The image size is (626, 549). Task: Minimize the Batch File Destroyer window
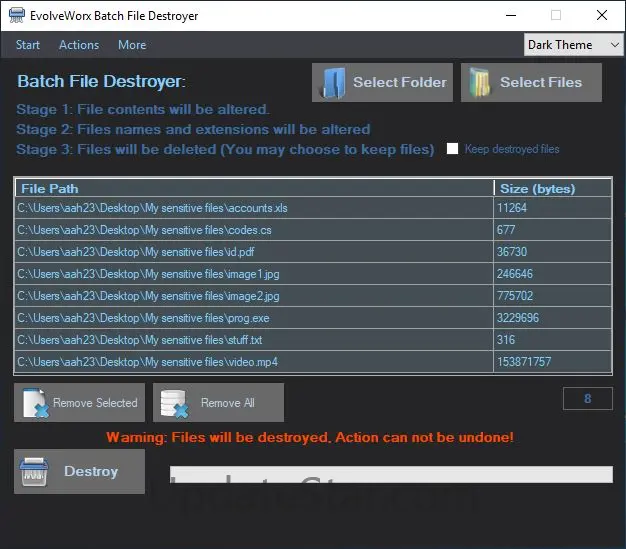(511, 16)
